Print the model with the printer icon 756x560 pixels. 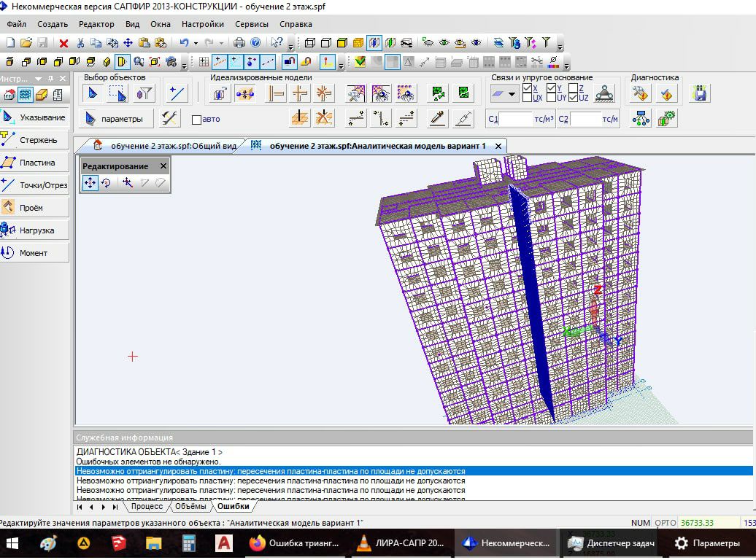pos(239,43)
